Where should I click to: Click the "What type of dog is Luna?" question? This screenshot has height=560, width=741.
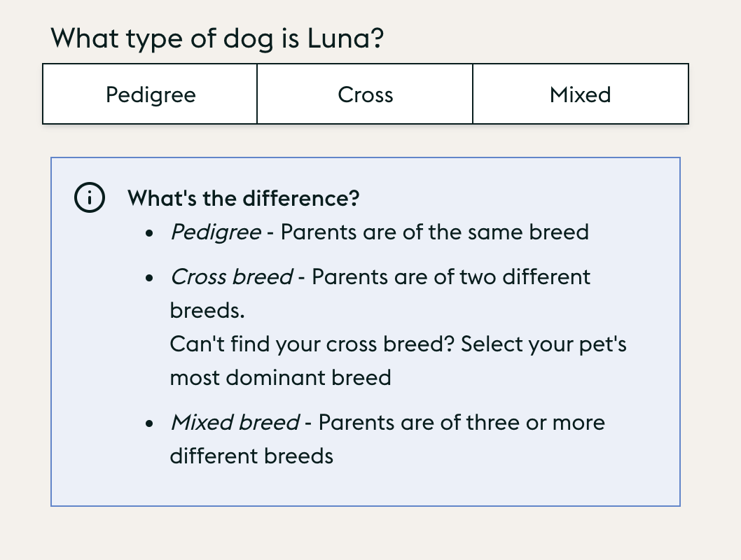point(217,37)
